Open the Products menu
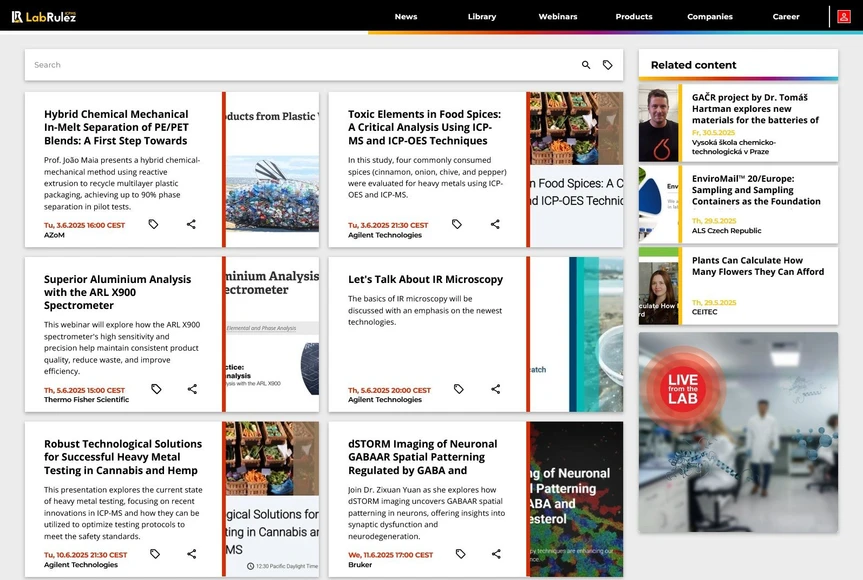863x580 pixels. pos(633,17)
